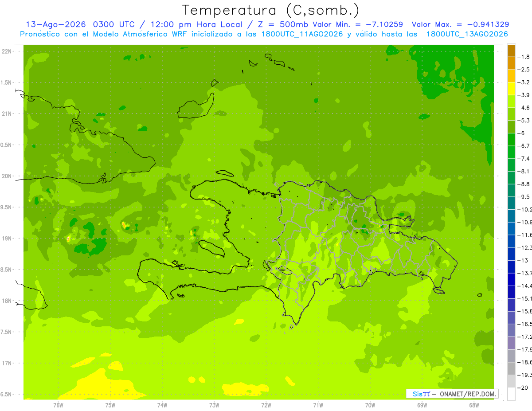Click the 'Temperatura (C,somb.)' map title
532x411 pixels.
click(x=270, y=10)
